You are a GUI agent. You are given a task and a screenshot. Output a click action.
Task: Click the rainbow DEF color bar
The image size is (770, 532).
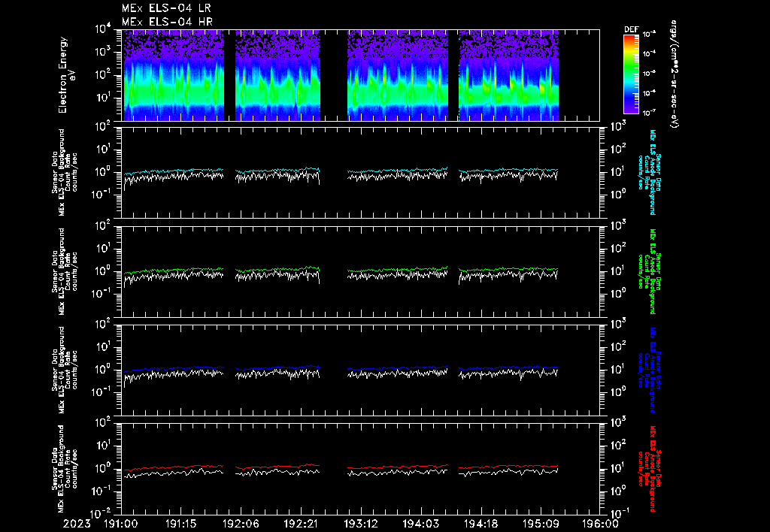pyautogui.click(x=631, y=74)
